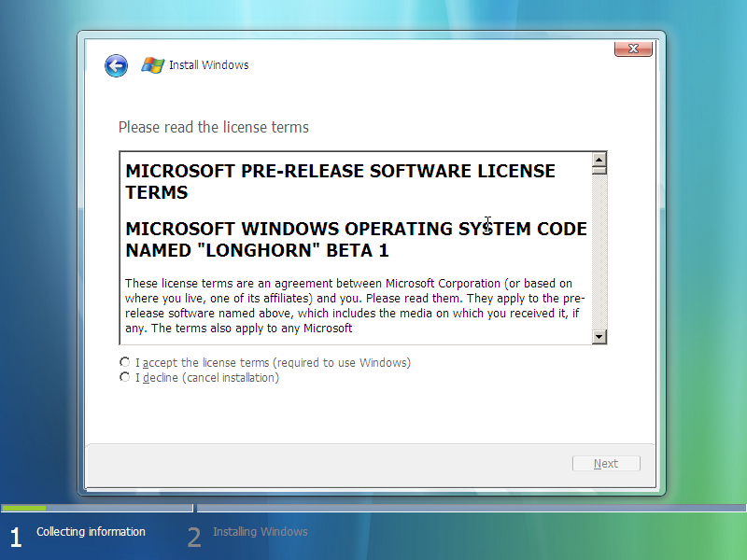
Task: Click the Next button
Action: click(606, 463)
